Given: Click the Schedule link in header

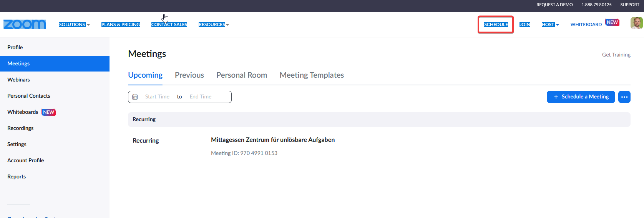Looking at the screenshot, I should (x=496, y=25).
